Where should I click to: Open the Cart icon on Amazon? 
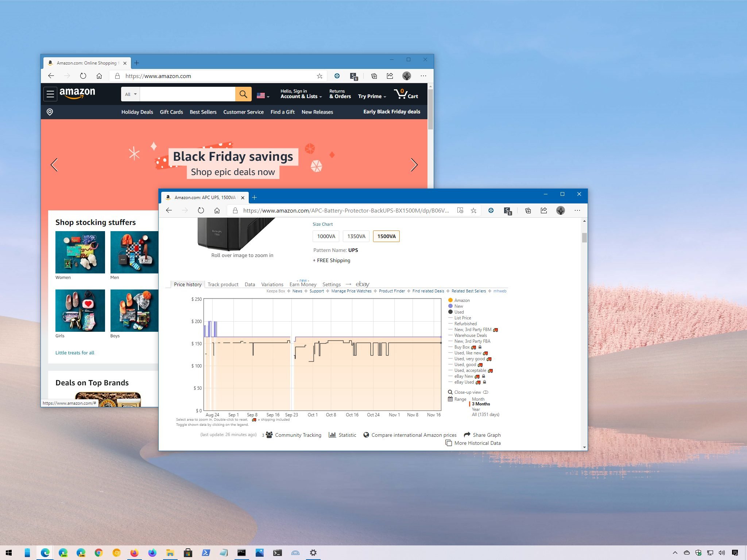tap(406, 94)
